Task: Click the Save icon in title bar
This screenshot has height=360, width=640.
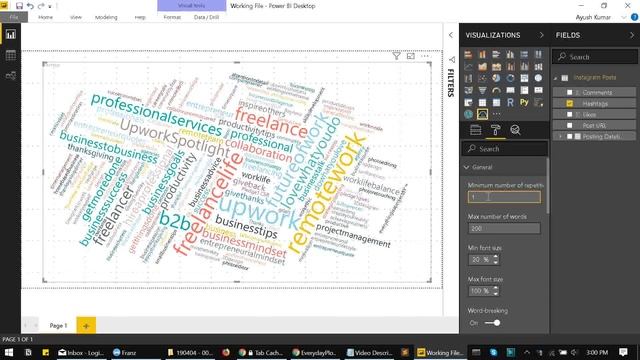Action: 19,6
